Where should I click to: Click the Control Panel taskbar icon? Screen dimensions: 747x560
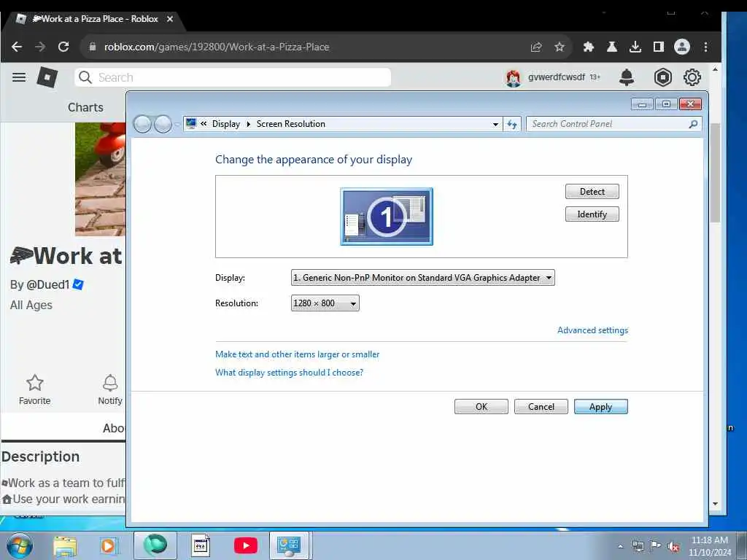pyautogui.click(x=289, y=545)
